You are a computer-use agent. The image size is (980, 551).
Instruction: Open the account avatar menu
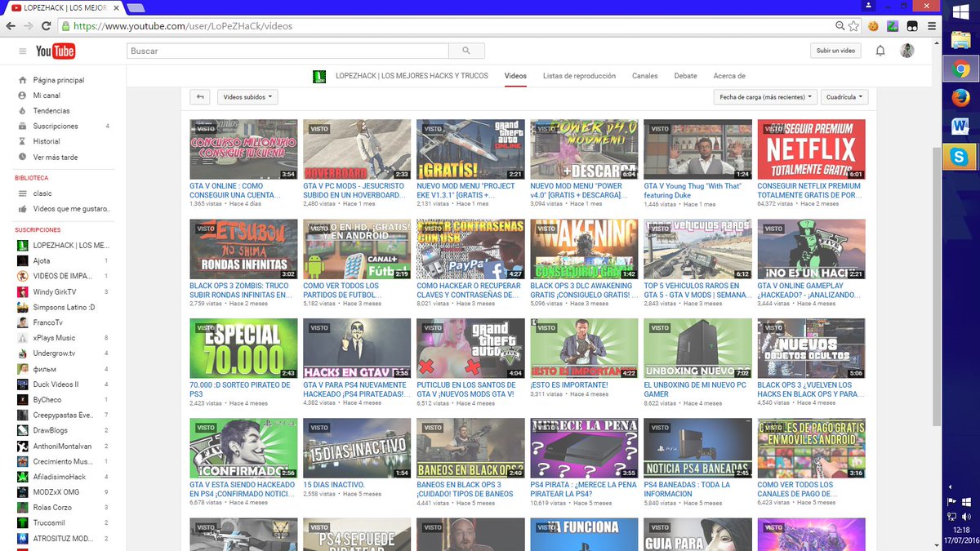click(x=907, y=51)
